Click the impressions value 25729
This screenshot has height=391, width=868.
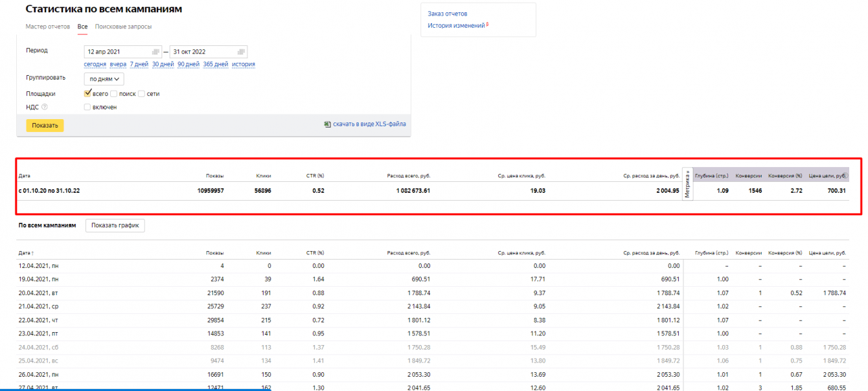click(x=214, y=306)
